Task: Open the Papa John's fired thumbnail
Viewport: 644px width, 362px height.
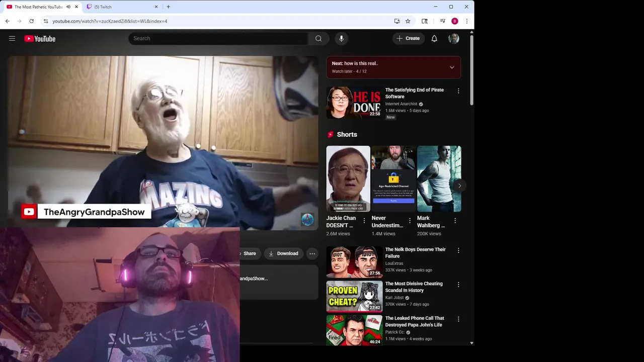Action: pyautogui.click(x=354, y=330)
